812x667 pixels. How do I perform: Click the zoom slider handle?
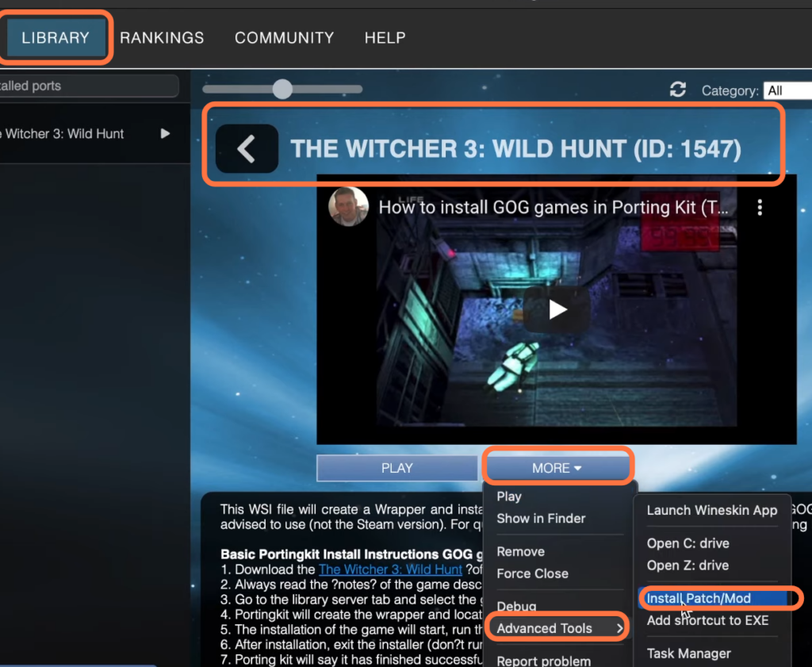(283, 89)
